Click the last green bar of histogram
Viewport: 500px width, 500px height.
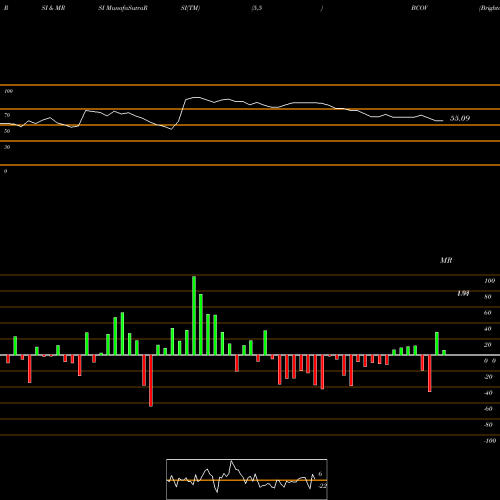click(444, 353)
